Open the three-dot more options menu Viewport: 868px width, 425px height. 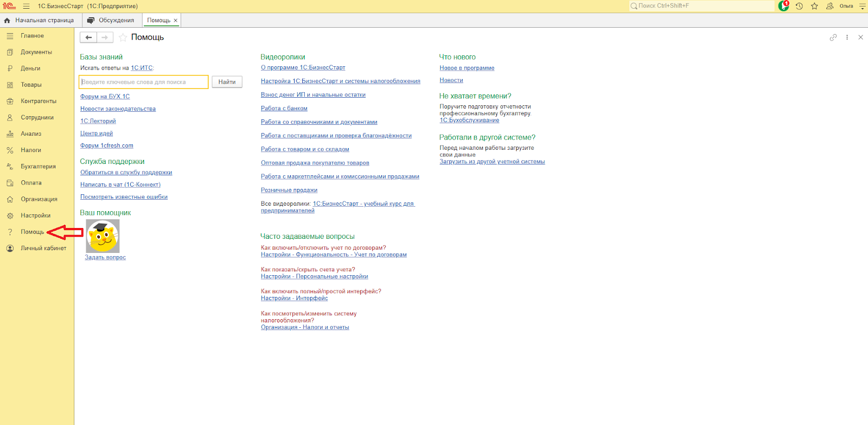click(x=847, y=37)
